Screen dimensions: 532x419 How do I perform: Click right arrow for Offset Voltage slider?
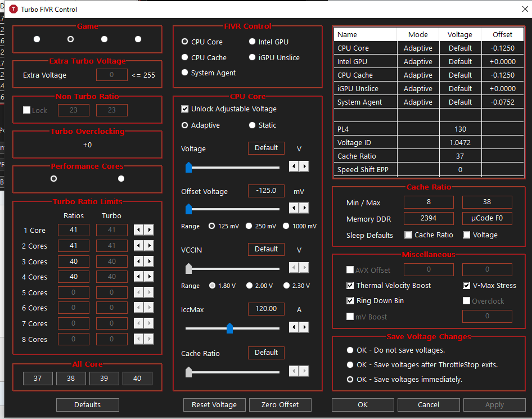click(304, 208)
